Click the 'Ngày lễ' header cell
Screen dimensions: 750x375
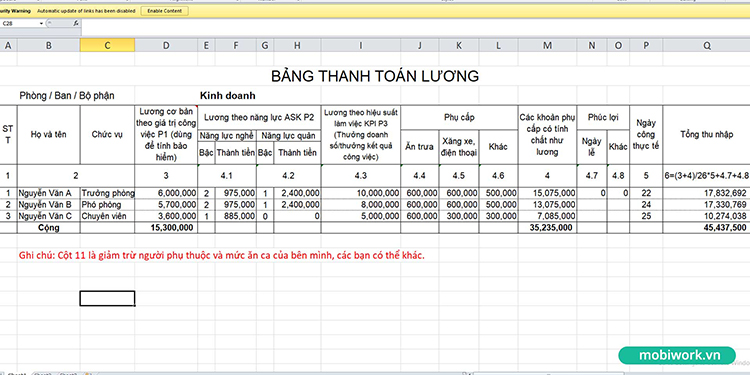coord(592,147)
